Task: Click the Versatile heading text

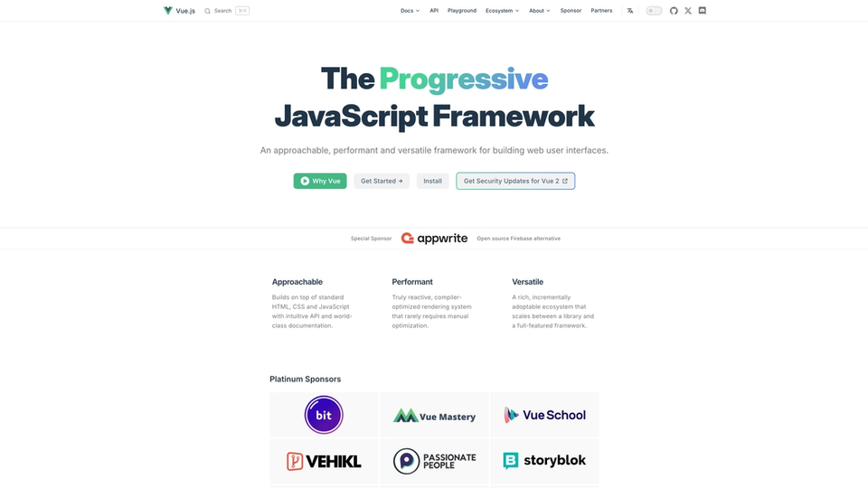Action: [527, 282]
